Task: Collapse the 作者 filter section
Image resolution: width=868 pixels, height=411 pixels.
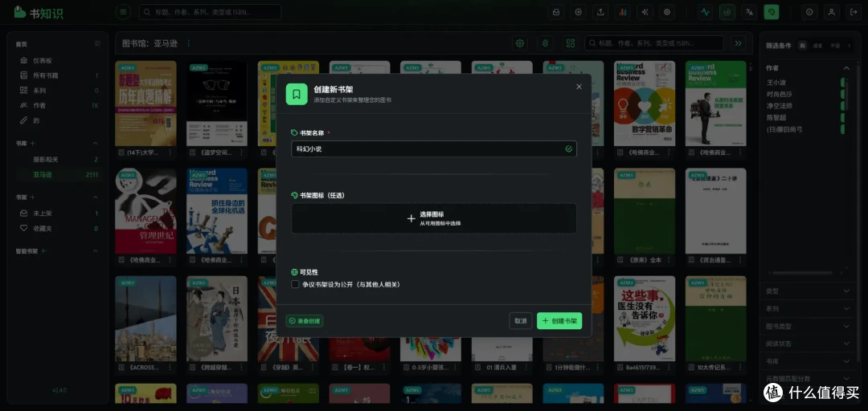Action: click(845, 68)
